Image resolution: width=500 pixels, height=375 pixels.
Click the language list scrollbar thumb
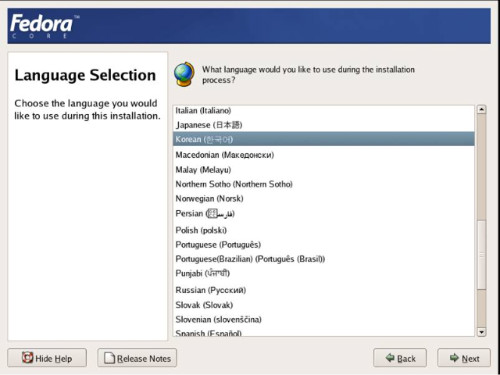[x=481, y=255]
